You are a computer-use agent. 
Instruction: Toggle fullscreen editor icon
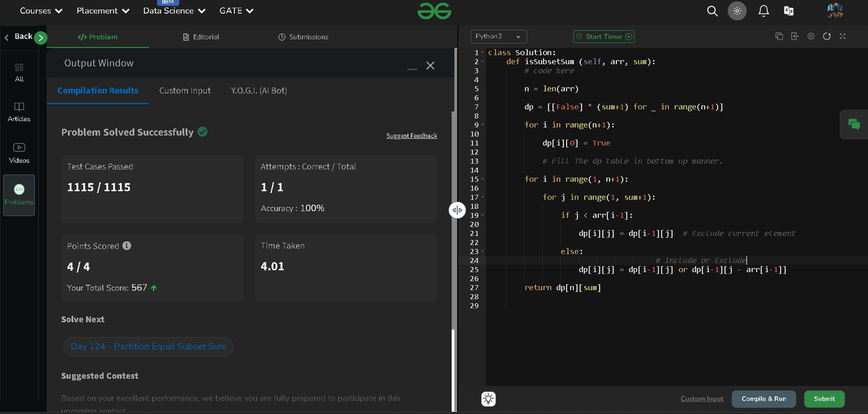click(843, 36)
